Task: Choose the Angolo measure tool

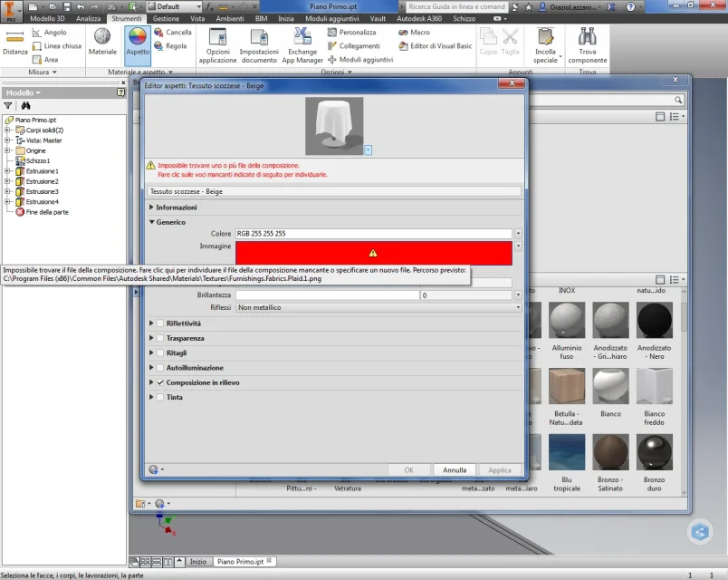Action: (49, 33)
